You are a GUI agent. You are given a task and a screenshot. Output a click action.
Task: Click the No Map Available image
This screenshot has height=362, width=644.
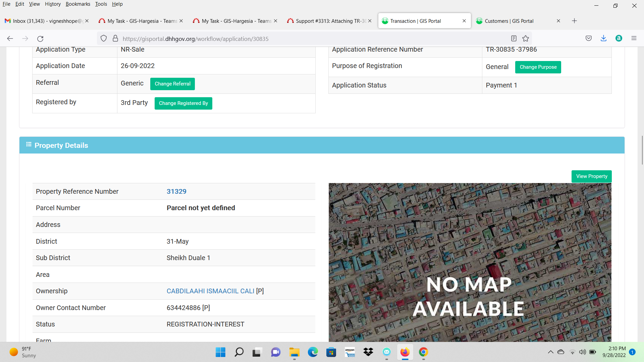(x=470, y=262)
